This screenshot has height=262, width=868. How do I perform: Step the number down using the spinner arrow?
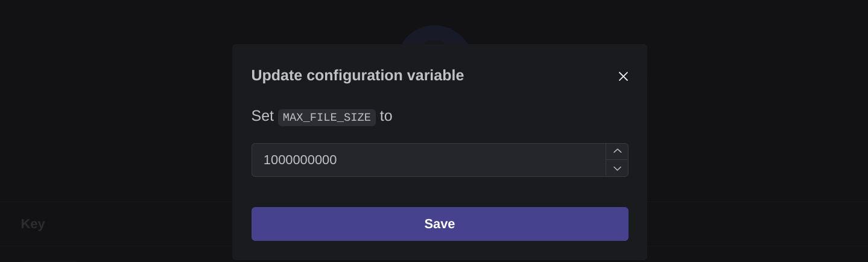[617, 168]
